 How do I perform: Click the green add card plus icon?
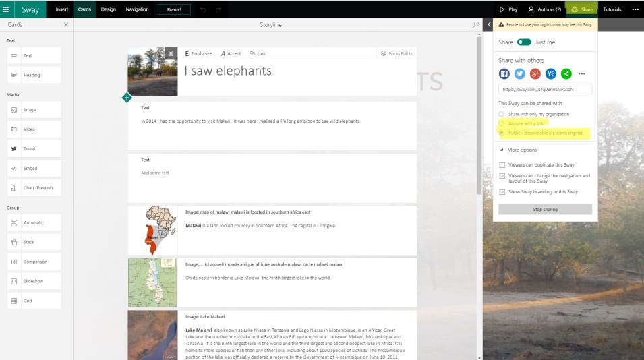pos(127,98)
